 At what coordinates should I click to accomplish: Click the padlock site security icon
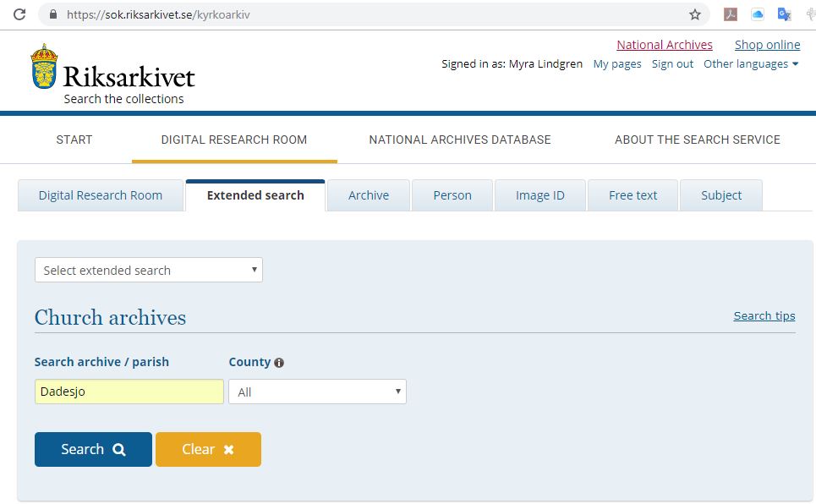[53, 14]
